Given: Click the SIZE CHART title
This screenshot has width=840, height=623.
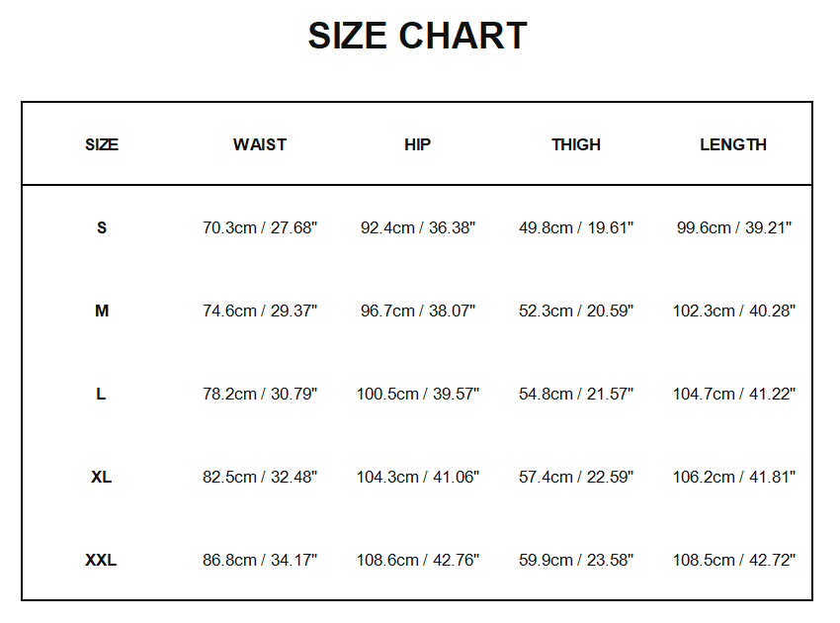Looking at the screenshot, I should [x=417, y=37].
